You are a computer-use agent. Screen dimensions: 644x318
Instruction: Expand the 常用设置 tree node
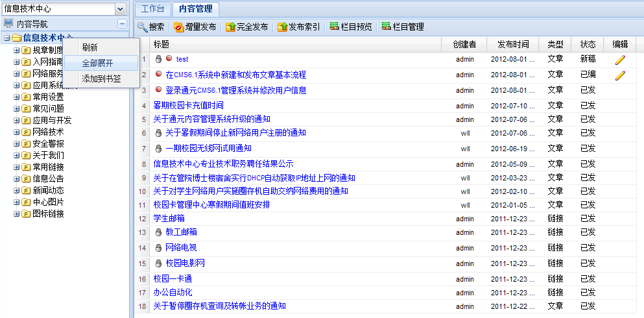[17, 97]
